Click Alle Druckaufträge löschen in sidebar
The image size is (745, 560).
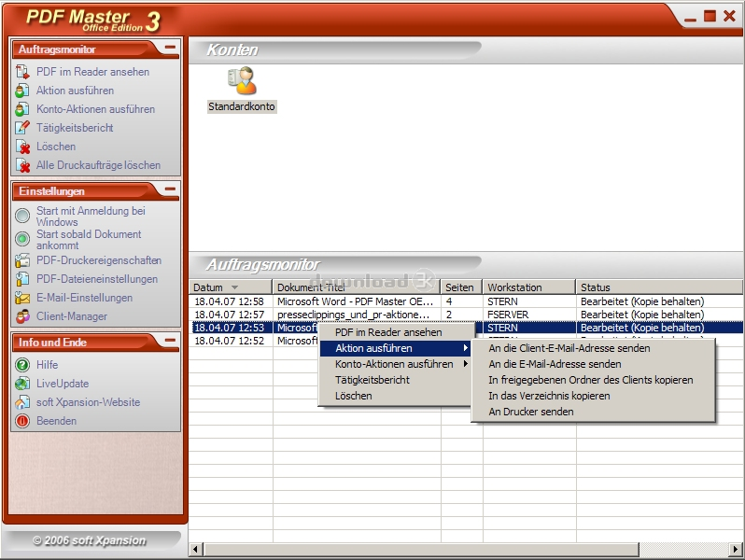point(98,165)
